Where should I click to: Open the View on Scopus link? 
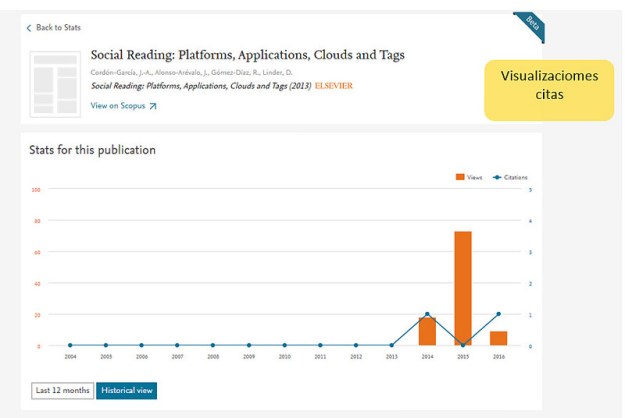118,105
